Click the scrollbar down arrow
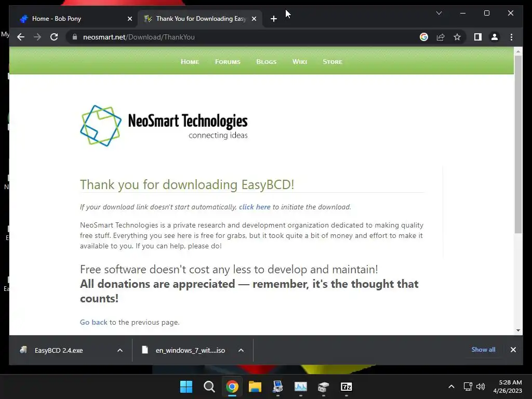The height and width of the screenshot is (399, 532). click(518, 330)
